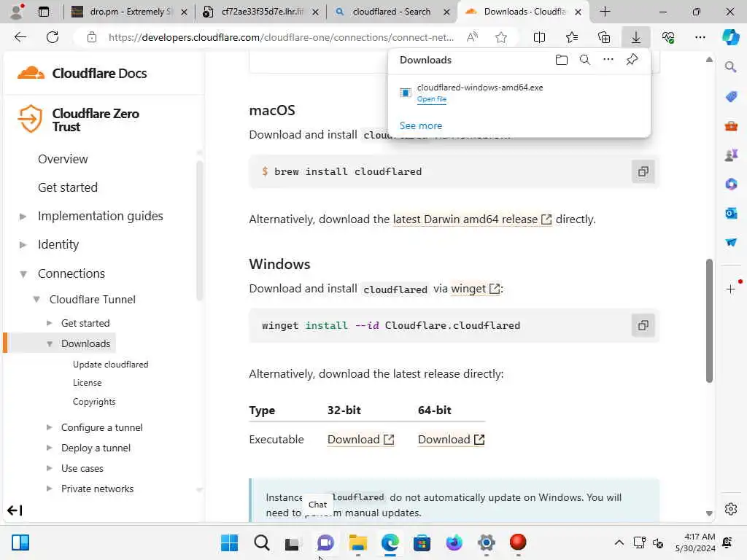Image resolution: width=747 pixels, height=560 pixels.
Task: Collapse the Connections section
Action: point(23,274)
